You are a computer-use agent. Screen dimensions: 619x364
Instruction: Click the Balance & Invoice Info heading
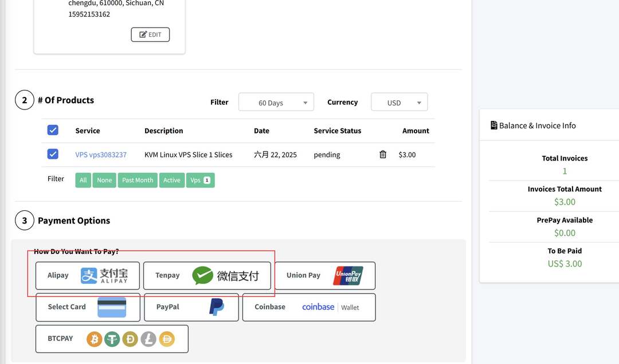pos(537,126)
